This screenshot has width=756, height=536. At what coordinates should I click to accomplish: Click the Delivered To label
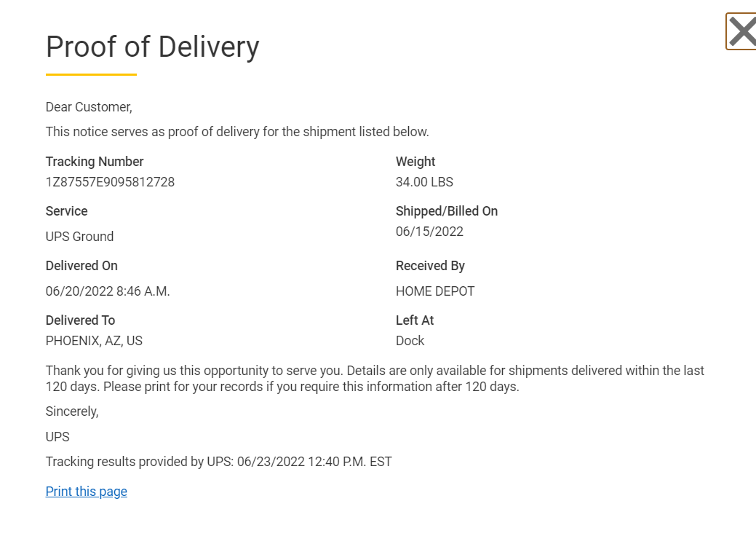(x=80, y=320)
